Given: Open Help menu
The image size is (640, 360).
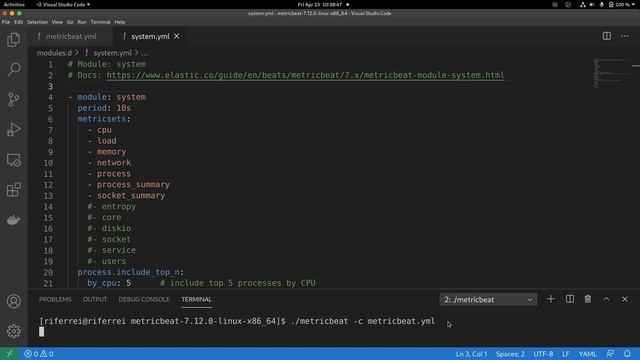Looking at the screenshot, I should 120,22.
